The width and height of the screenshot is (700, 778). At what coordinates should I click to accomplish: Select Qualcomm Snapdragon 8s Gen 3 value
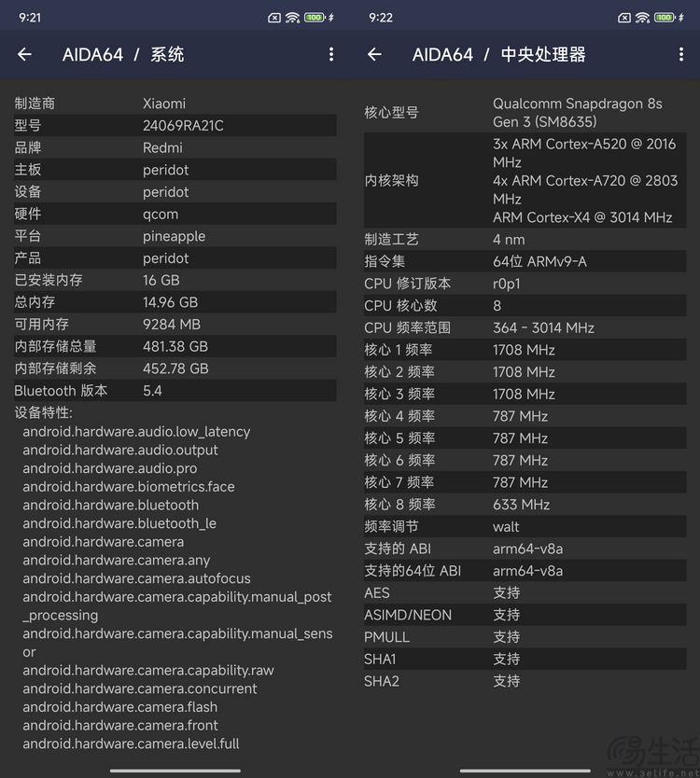pyautogui.click(x=578, y=113)
